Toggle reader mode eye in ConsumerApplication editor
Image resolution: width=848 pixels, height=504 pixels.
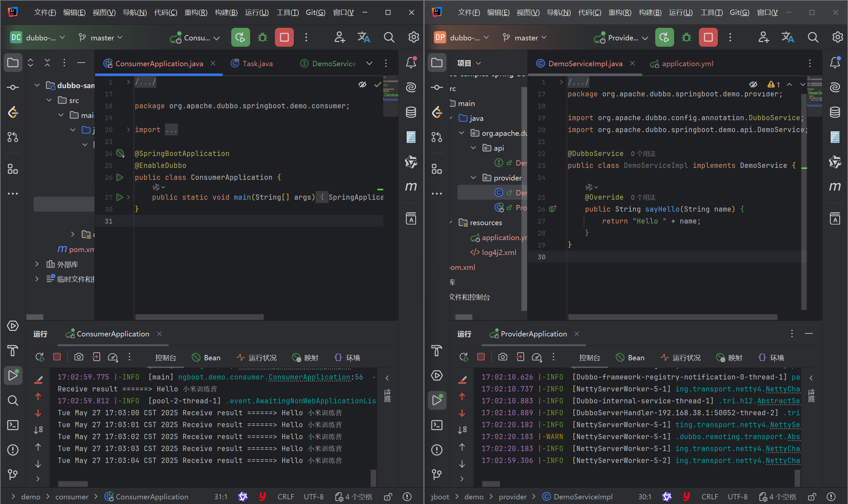point(362,84)
